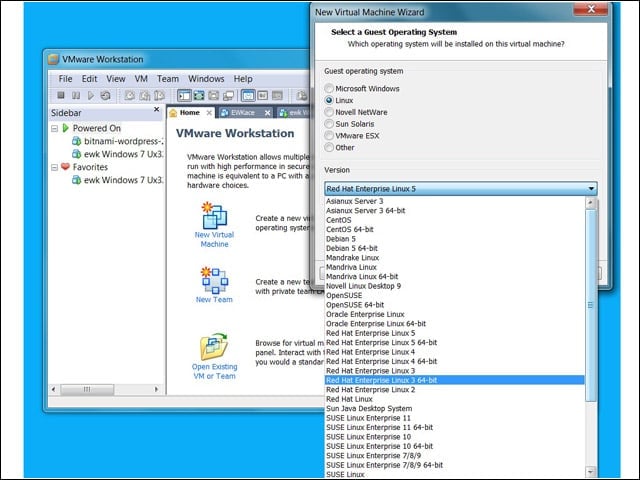This screenshot has width=640, height=480.
Task: Click the dropdown list vertical scrollbar thumb
Action: pos(590,305)
